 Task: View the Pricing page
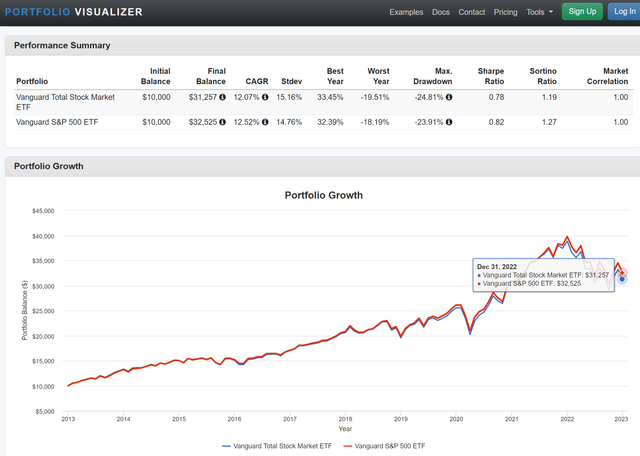tap(505, 12)
